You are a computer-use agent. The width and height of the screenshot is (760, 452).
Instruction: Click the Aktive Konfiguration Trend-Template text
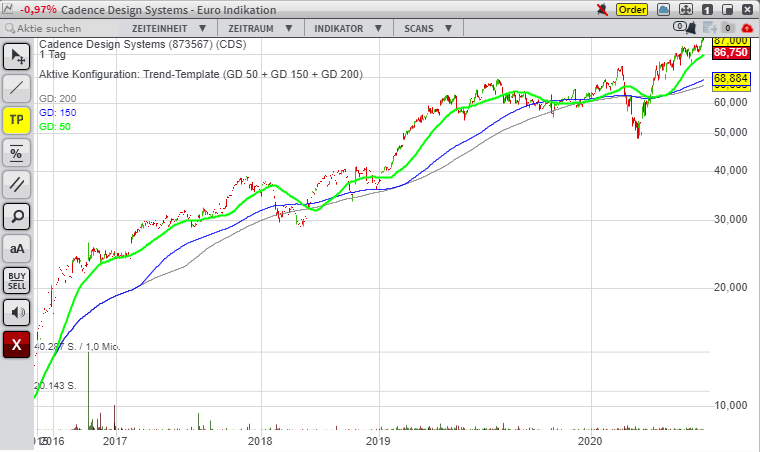coord(201,74)
